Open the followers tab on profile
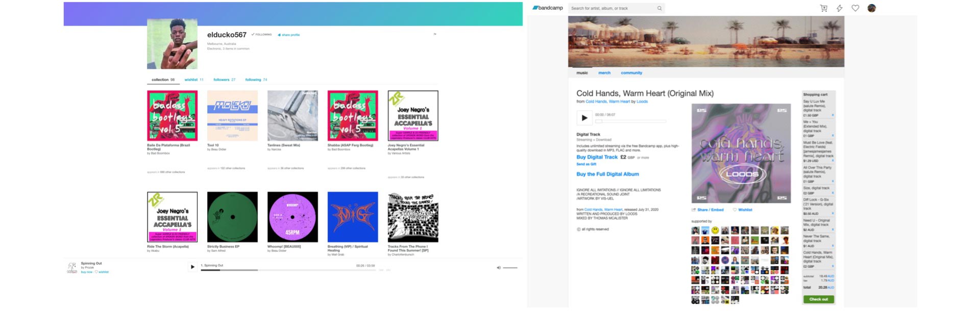This screenshot has height=332, width=980. [x=224, y=80]
